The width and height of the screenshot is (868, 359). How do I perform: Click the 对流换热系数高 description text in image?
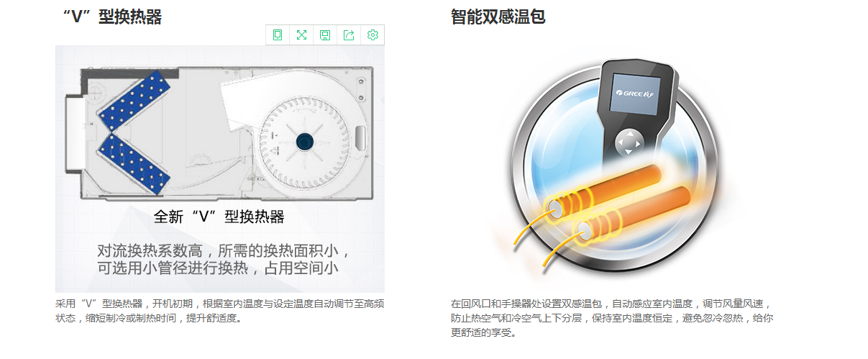click(x=225, y=260)
